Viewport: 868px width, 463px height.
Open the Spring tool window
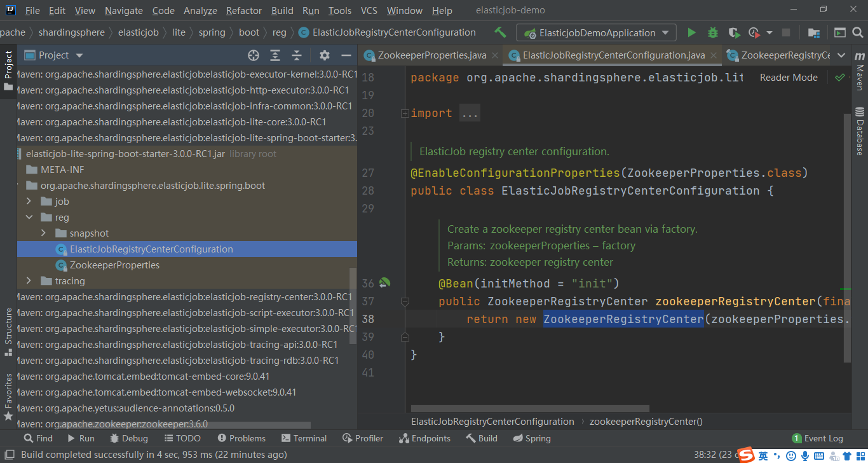pos(531,438)
